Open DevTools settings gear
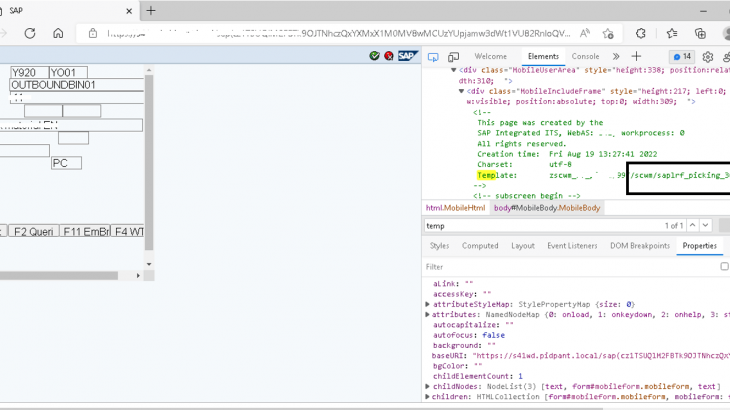The image size is (730, 410). pyautogui.click(x=708, y=57)
